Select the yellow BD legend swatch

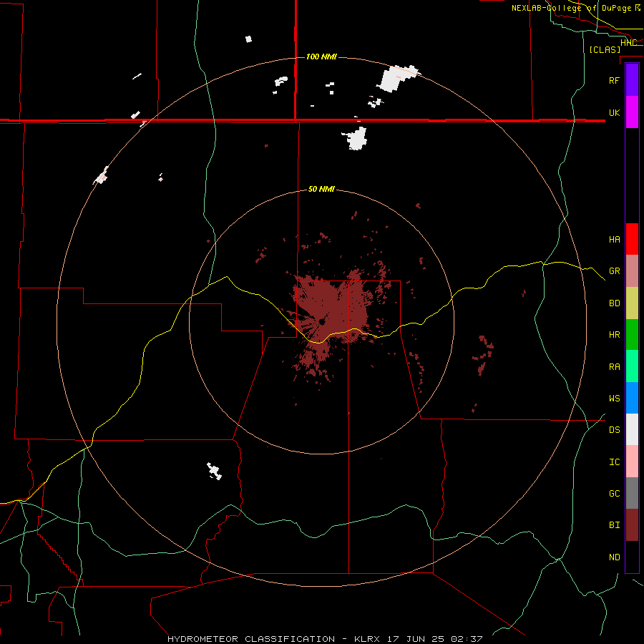point(632,303)
